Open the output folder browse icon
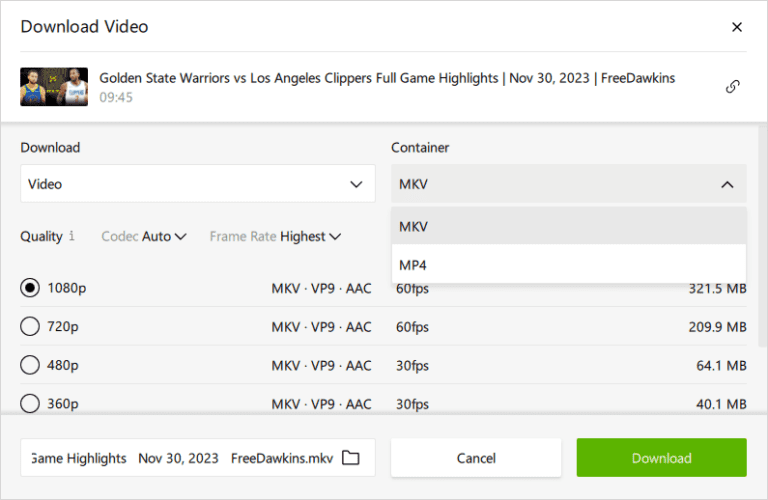The width and height of the screenshot is (768, 500). pyautogui.click(x=351, y=458)
